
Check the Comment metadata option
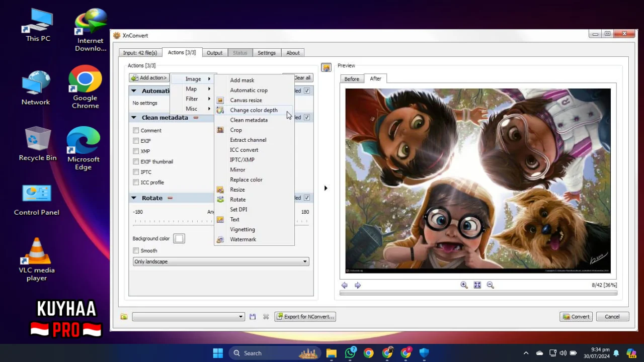click(x=136, y=130)
